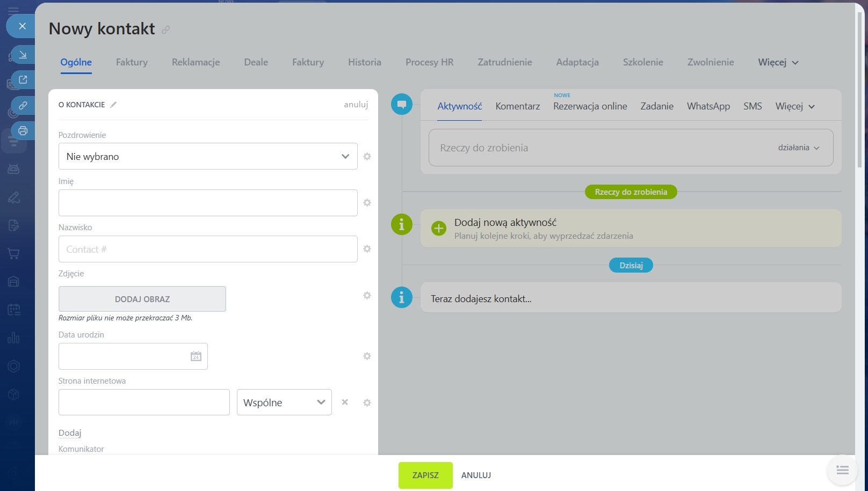Viewport: 868px width, 491px height.
Task: Open gear settings for Imię field
Action: pyautogui.click(x=367, y=203)
